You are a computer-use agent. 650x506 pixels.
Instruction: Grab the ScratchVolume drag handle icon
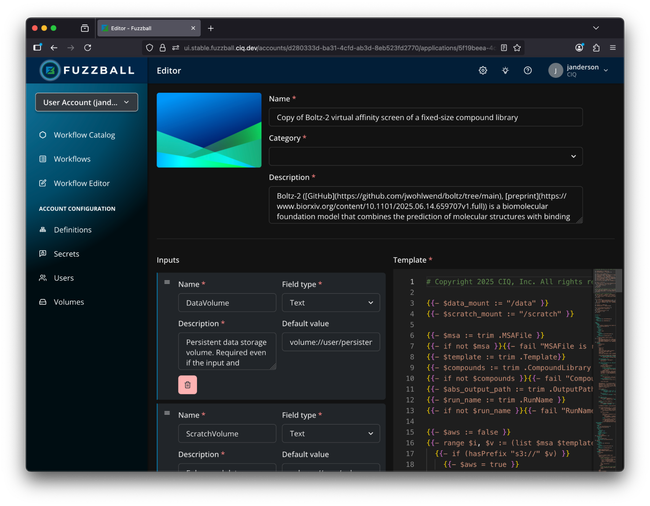tap(167, 413)
